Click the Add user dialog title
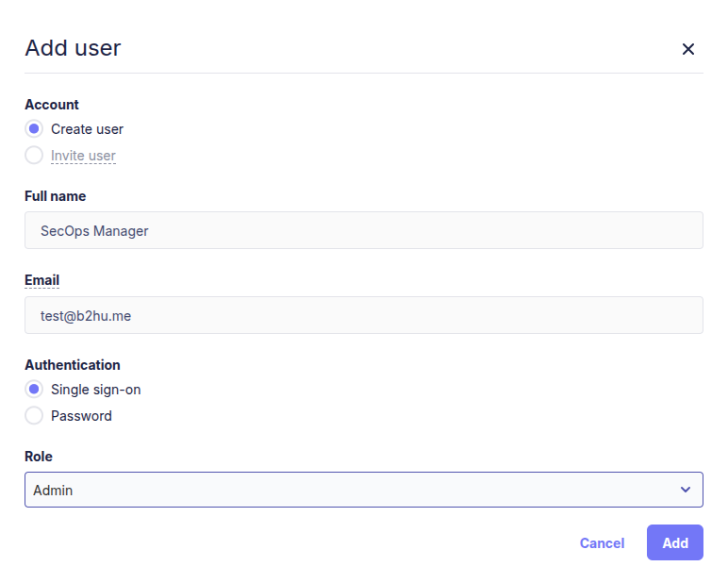The height and width of the screenshot is (583, 728). click(x=73, y=48)
